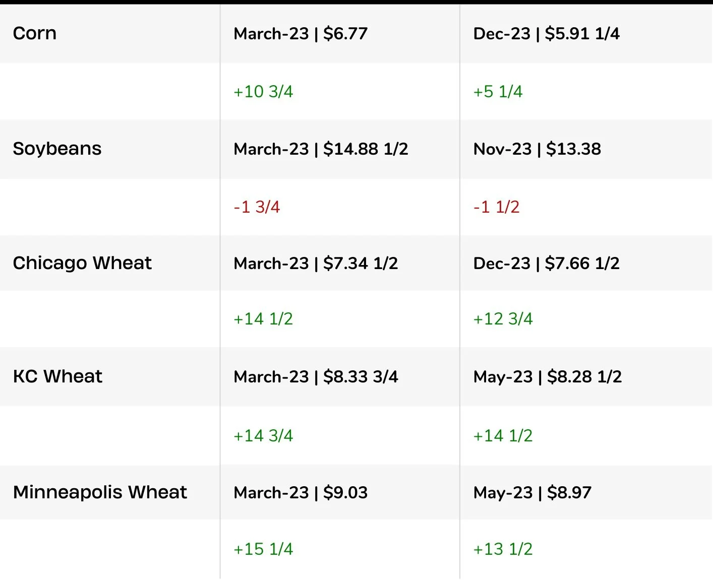The image size is (713, 588).
Task: Select the red -1 3/4 change value
Action: (x=257, y=207)
